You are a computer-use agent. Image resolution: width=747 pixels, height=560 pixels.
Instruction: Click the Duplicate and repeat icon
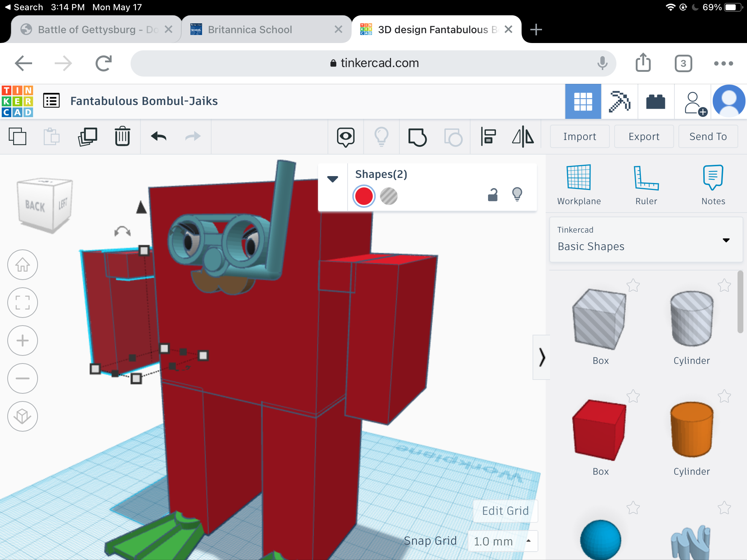click(x=88, y=137)
